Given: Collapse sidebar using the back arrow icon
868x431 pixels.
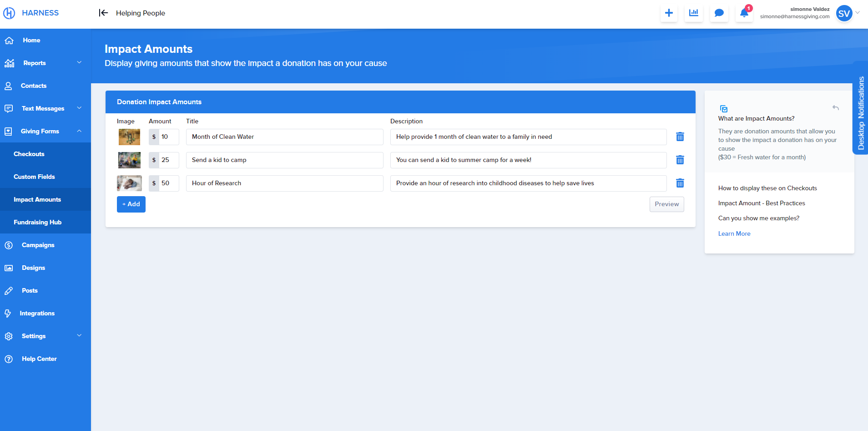Looking at the screenshot, I should click(x=104, y=13).
